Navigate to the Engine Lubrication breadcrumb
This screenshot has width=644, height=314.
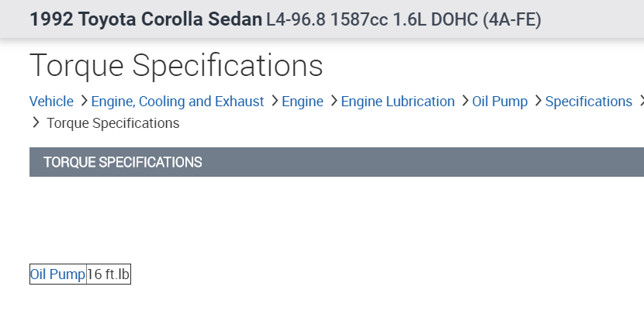coord(398,102)
